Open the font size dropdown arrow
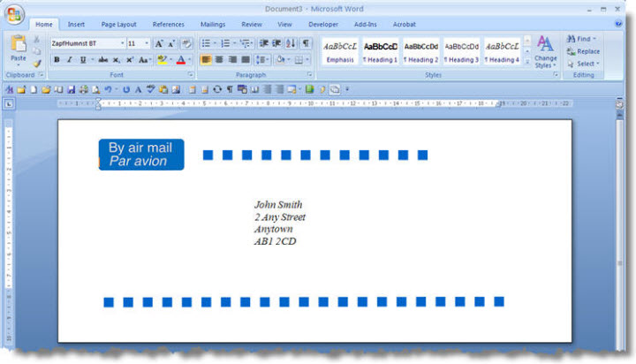Screen dimensions: 636x364 pos(147,43)
